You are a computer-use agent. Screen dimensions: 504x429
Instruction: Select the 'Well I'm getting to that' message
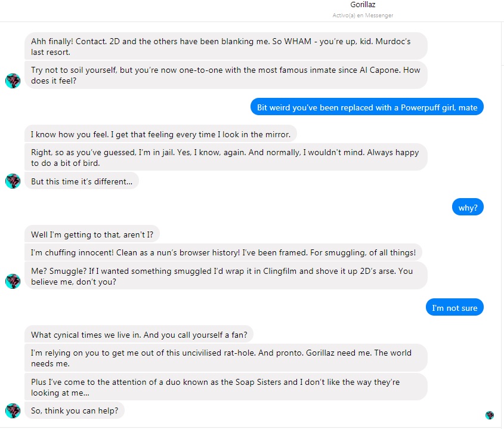tap(96, 234)
